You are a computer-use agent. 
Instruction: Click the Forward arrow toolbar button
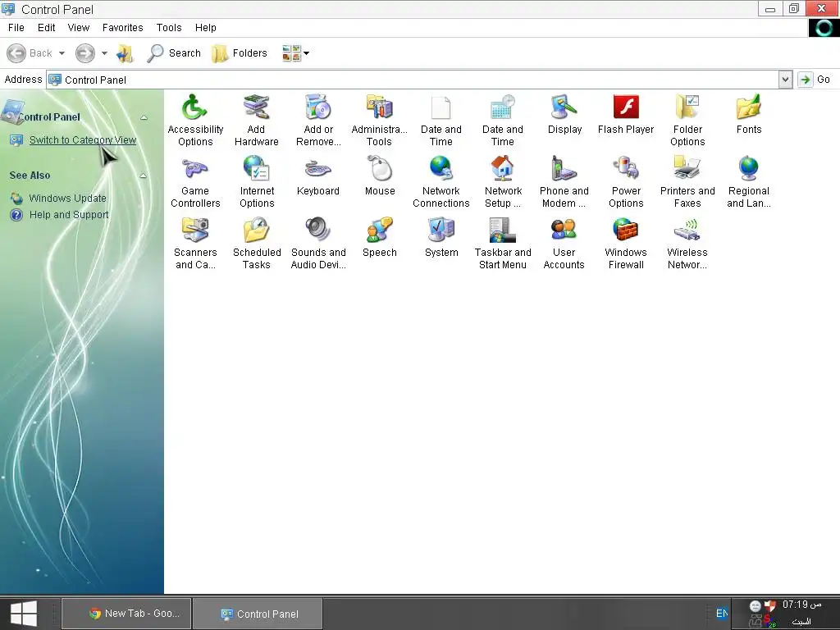[85, 53]
